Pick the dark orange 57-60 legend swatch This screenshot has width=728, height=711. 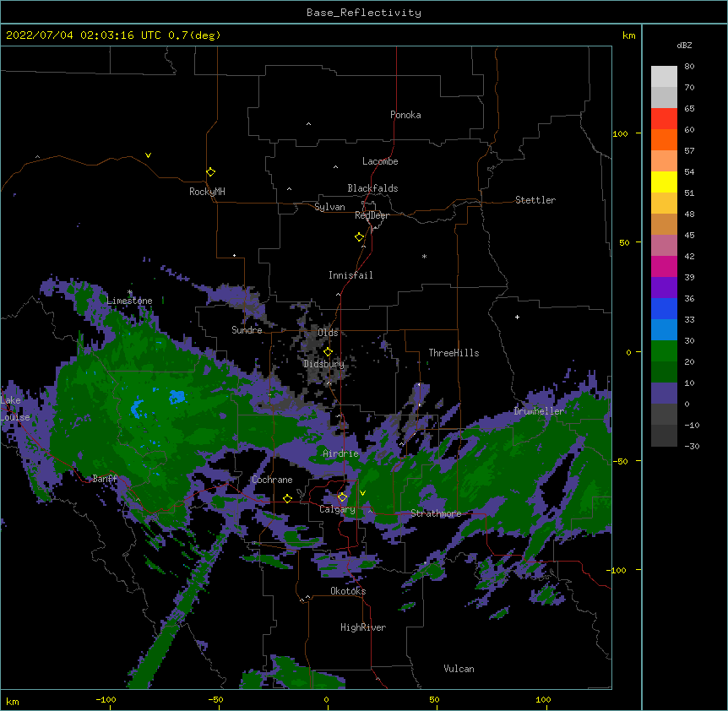click(x=664, y=139)
